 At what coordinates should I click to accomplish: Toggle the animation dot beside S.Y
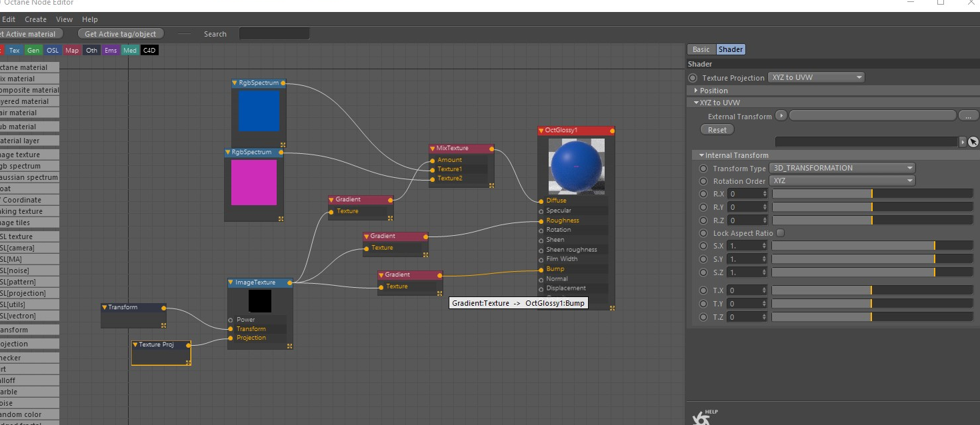tap(703, 259)
